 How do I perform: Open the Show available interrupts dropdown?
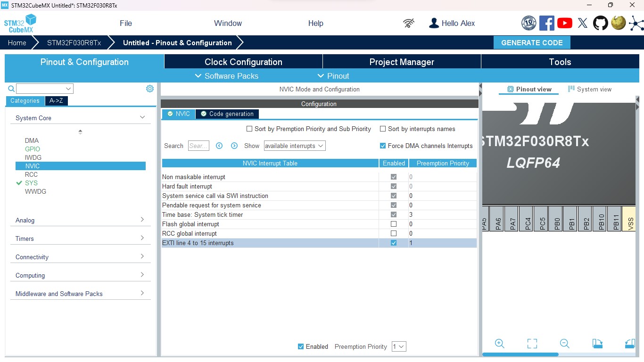295,146
